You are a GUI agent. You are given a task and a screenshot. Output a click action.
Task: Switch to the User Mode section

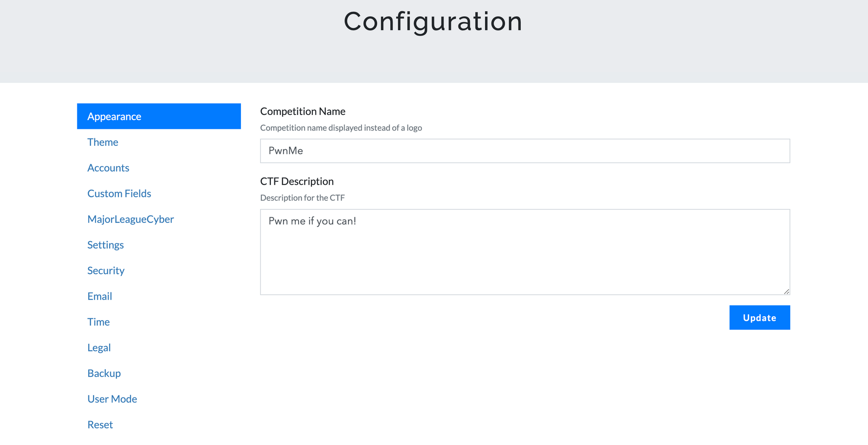pos(112,398)
